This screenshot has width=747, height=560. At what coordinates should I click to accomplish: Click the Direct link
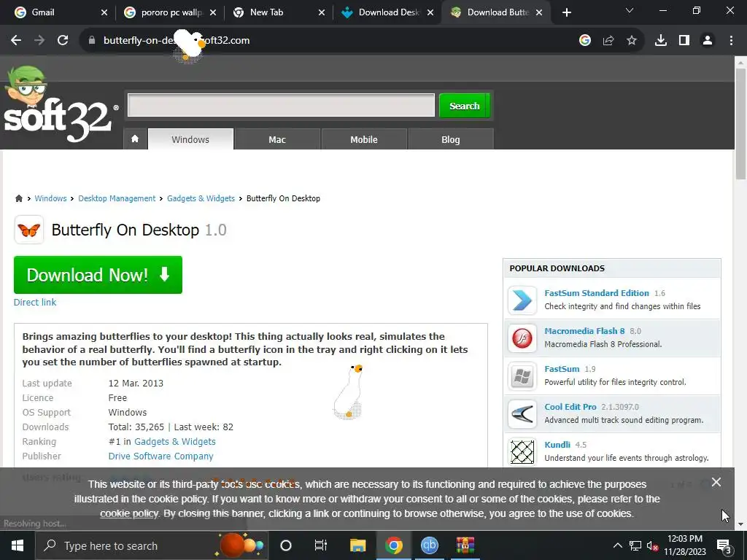35,303
